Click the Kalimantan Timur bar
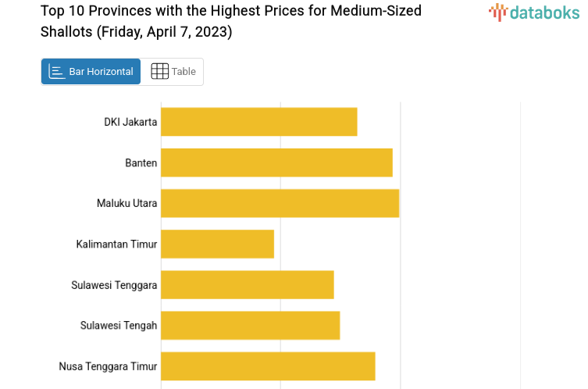The width and height of the screenshot is (588, 389). click(x=217, y=244)
